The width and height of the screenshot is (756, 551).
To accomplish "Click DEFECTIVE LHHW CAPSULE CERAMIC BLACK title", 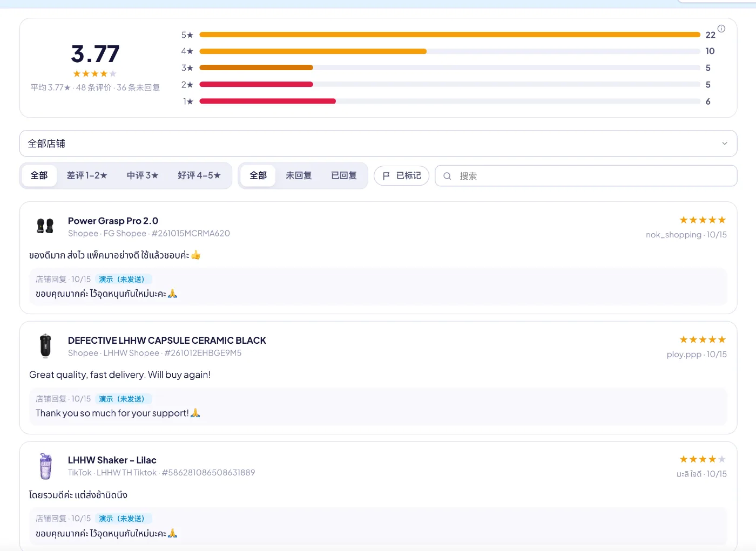I will pos(167,341).
